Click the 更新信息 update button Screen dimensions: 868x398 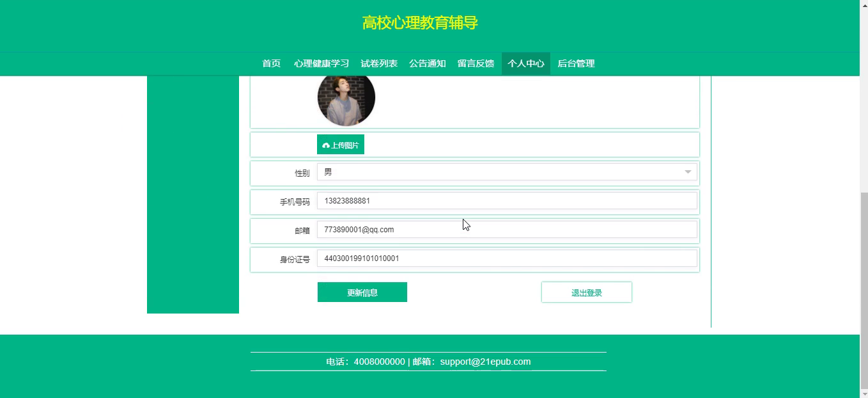click(362, 292)
